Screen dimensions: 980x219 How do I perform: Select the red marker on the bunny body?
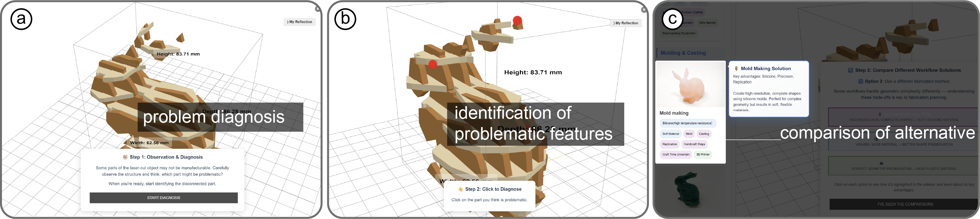tap(433, 64)
